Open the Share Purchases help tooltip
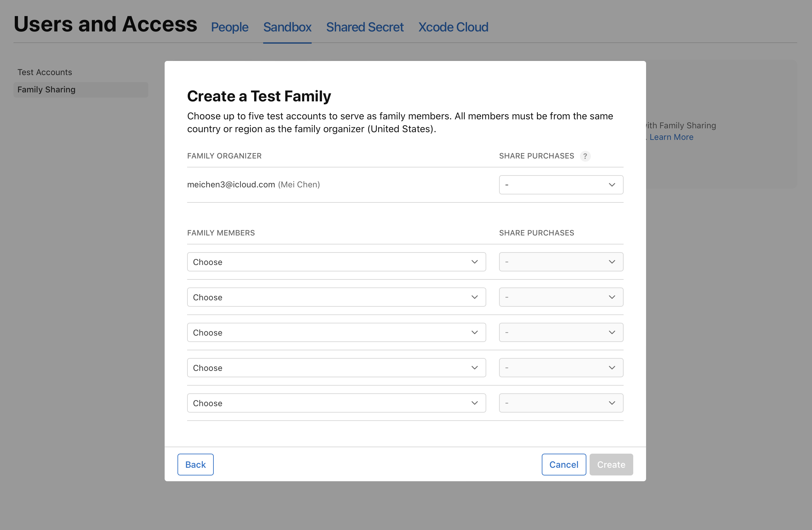The width and height of the screenshot is (812, 530). pyautogui.click(x=585, y=156)
